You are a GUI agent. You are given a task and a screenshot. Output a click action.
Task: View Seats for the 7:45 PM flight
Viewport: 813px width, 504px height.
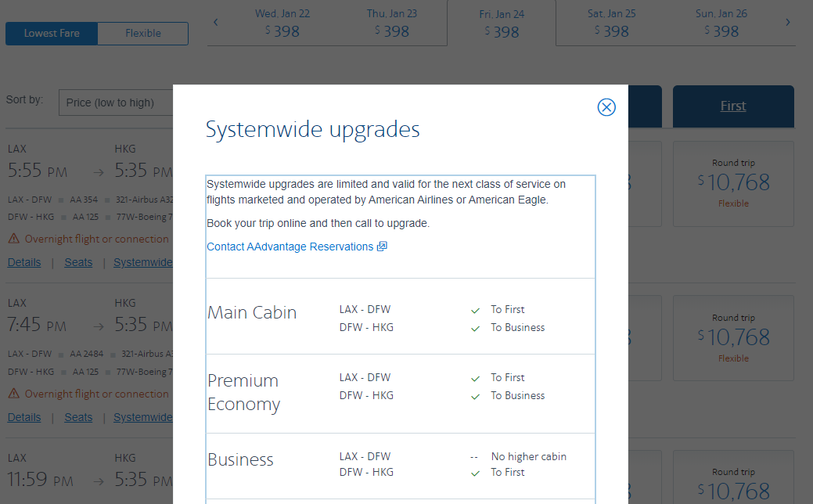tap(78, 417)
